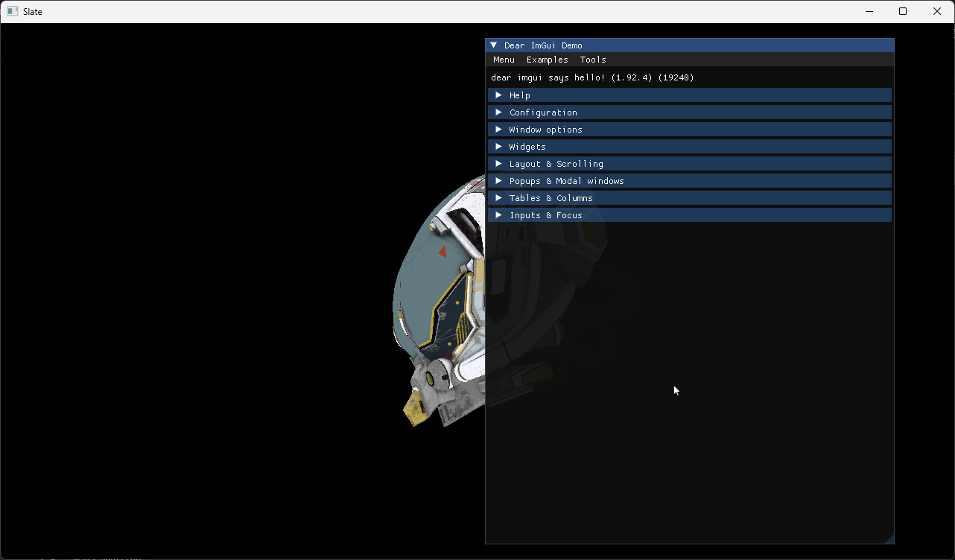Expand the Widgets header
The image size is (955, 560).
(527, 147)
